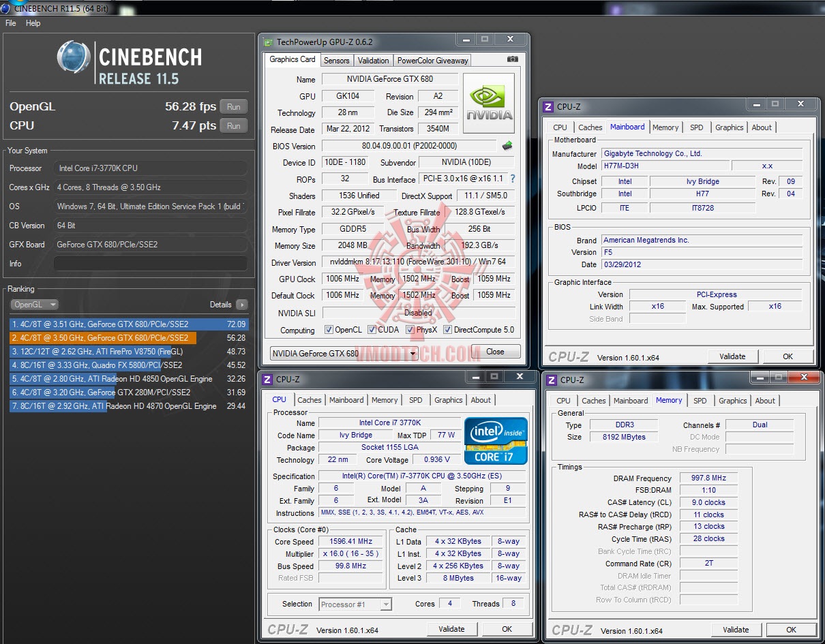The width and height of the screenshot is (825, 644).
Task: Click the DRAM Frequency 997.8 MHz value
Action: pos(708,478)
